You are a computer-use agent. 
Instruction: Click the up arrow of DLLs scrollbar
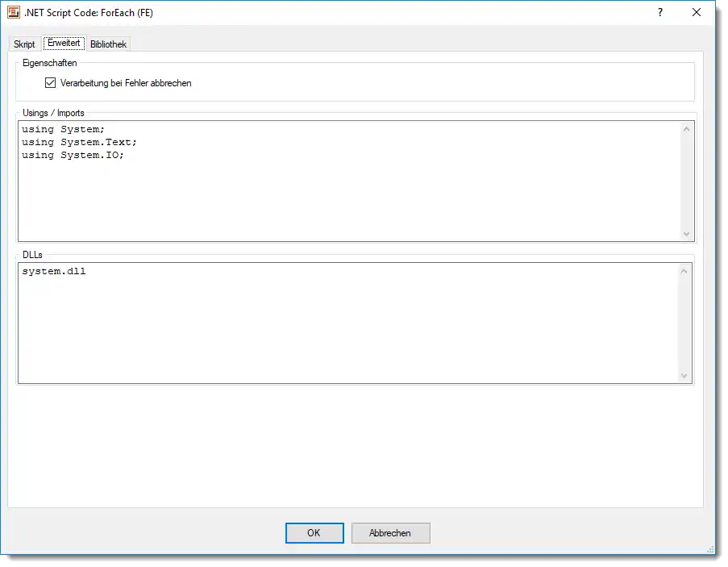pos(684,271)
